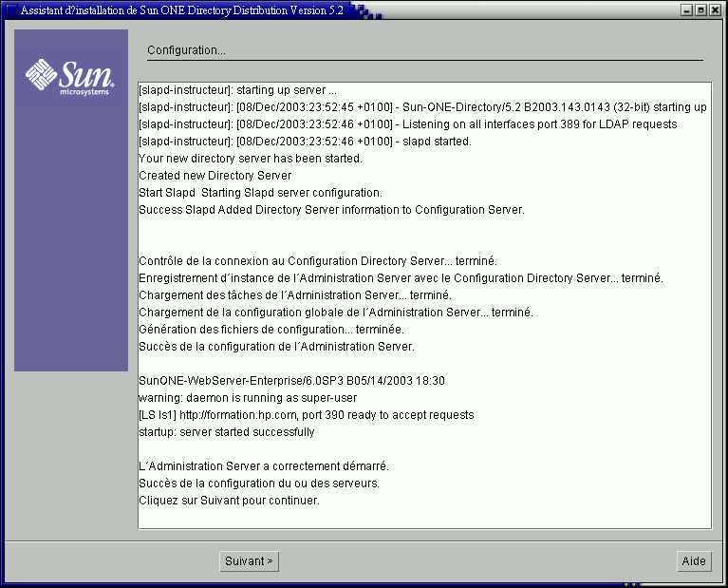Viewport: 728px width, 588px height.
Task: Close the Sun ONE installer window
Action: (x=715, y=9)
